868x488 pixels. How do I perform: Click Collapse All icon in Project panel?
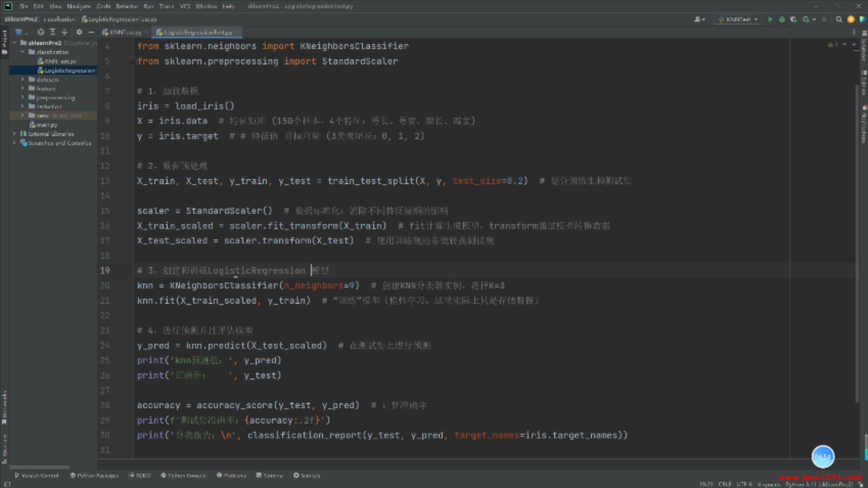(x=64, y=32)
